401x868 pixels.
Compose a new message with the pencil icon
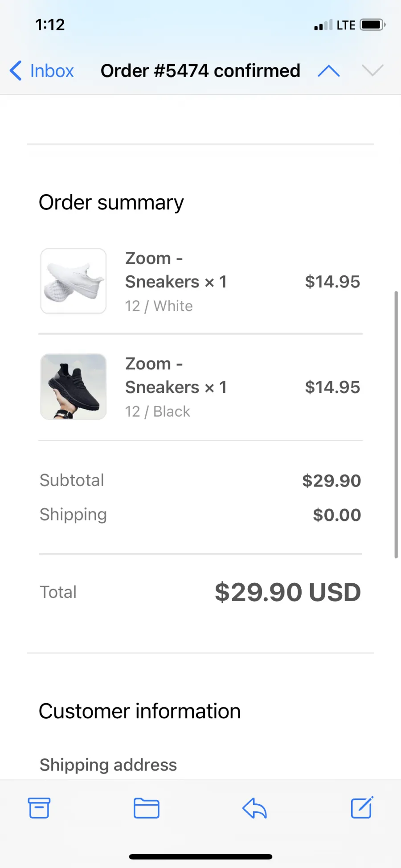tap(362, 807)
